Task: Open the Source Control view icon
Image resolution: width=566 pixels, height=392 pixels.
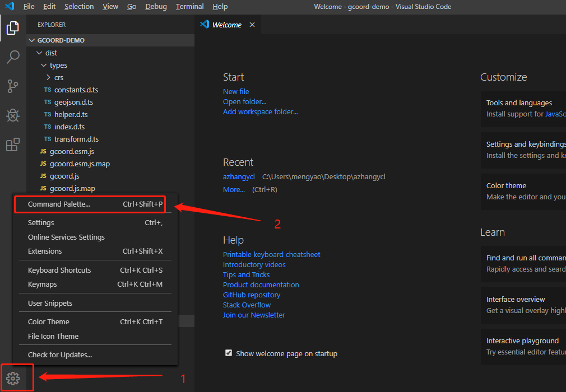Action: (x=13, y=86)
